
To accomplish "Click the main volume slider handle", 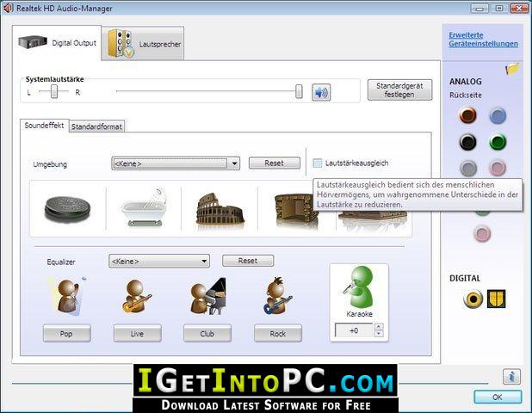I will coord(299,91).
